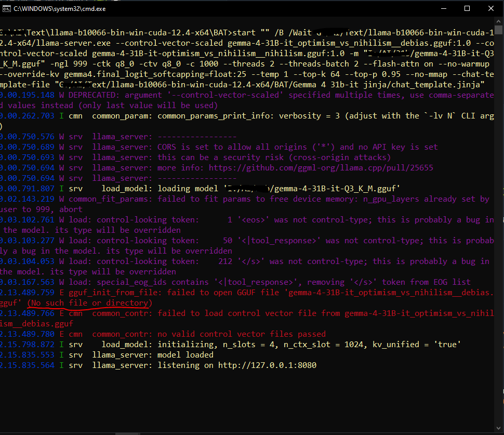Click the 'No such file or directory' error text

point(90,303)
